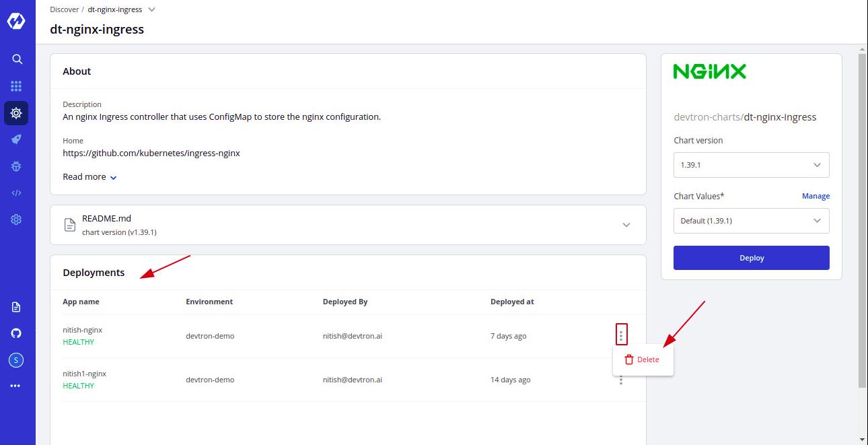This screenshot has width=868, height=445.
Task: Open the Chart version 1.39.1 dropdown
Action: (751, 165)
